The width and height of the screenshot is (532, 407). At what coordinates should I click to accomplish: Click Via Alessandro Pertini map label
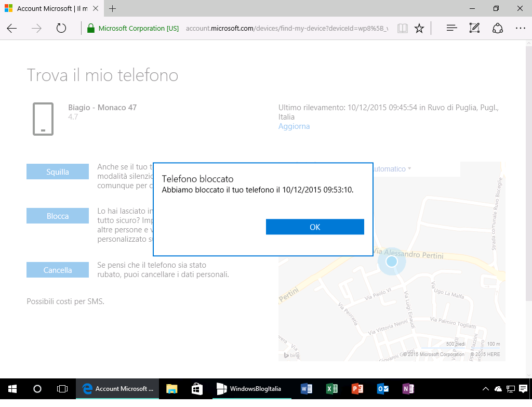[x=408, y=254]
